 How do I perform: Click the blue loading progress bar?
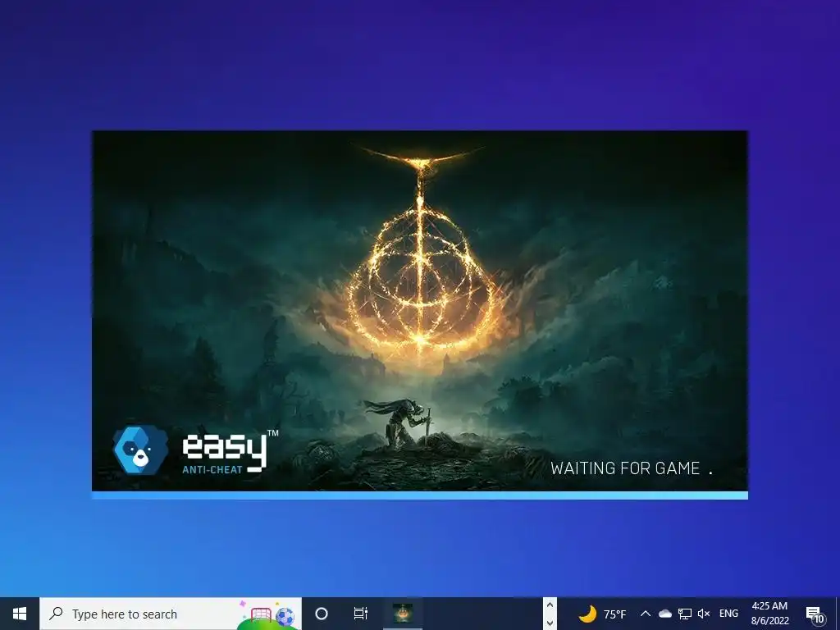[420, 495]
